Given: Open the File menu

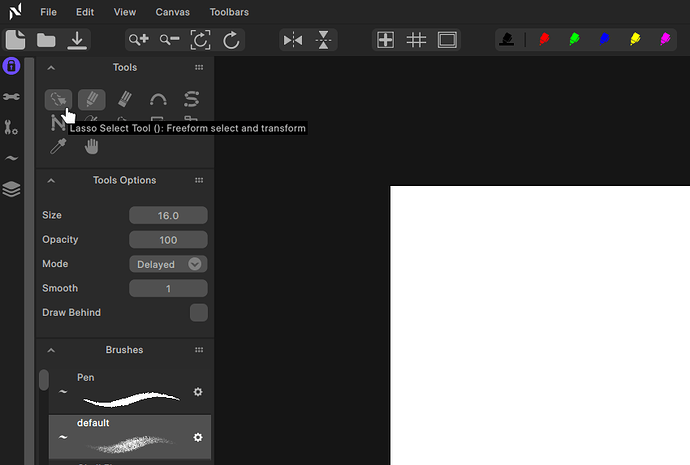Looking at the screenshot, I should 48,12.
